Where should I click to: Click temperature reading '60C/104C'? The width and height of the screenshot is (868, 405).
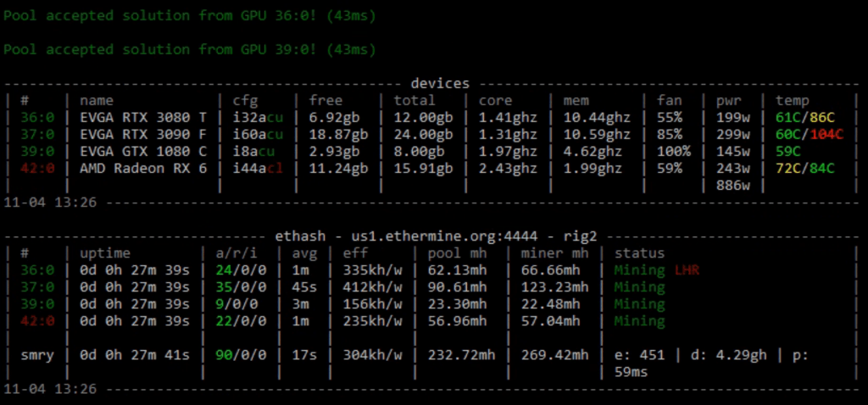click(x=810, y=135)
